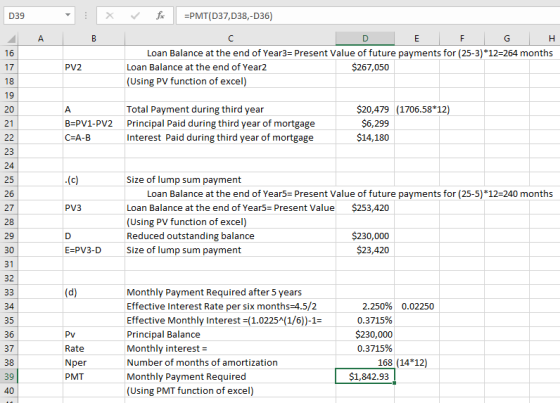Click 'Reduced outstanding balance' label cell
The height and width of the screenshot is (403, 560).
click(230, 236)
